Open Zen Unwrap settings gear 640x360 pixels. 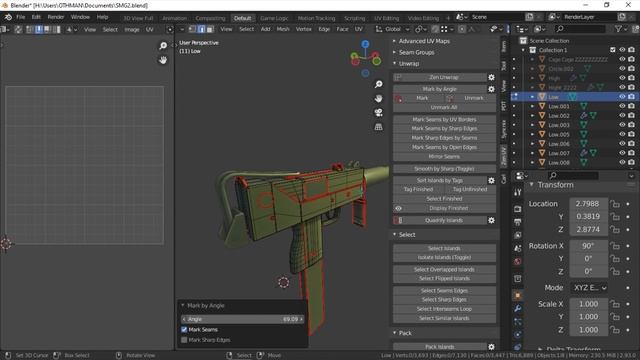[x=491, y=77]
